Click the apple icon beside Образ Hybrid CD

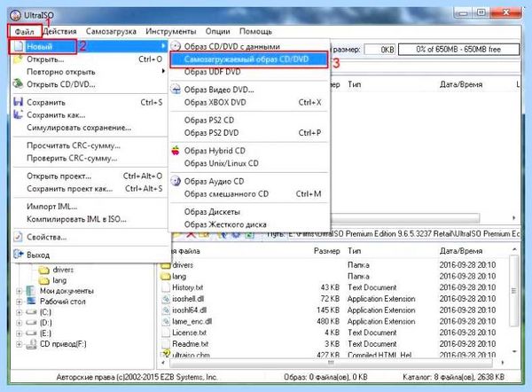(176, 151)
